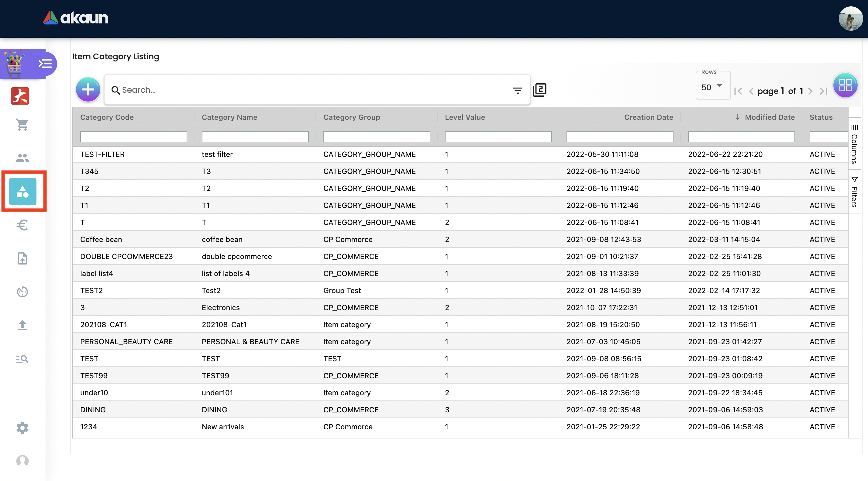Click the copy pages icon beside search bar

[539, 90]
